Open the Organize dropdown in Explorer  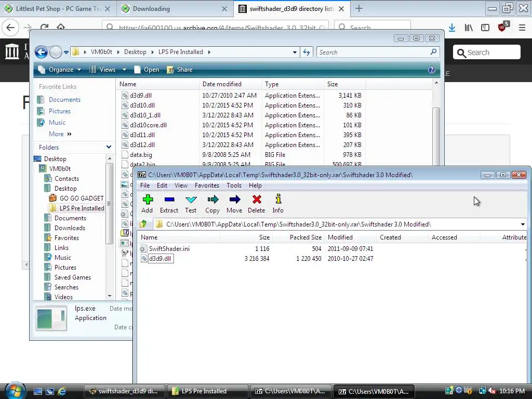point(60,70)
